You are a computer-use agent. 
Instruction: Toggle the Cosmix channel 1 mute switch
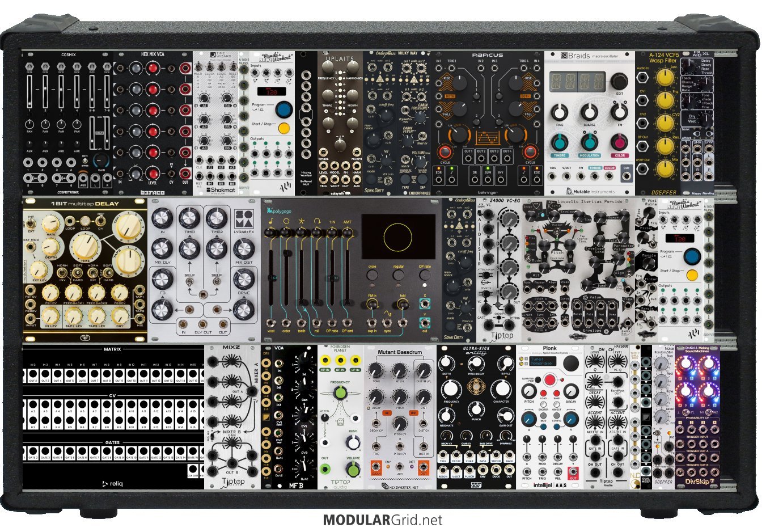[x=30, y=67]
